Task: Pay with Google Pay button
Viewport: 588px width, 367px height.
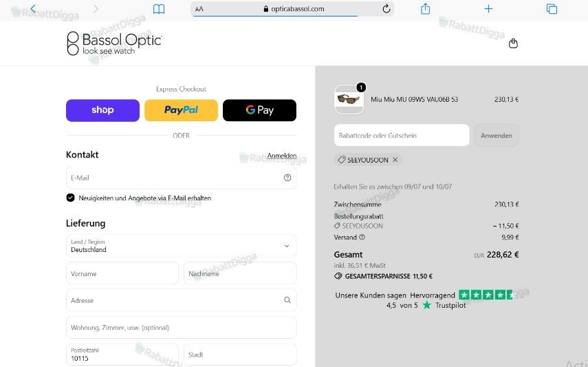Action: click(259, 110)
